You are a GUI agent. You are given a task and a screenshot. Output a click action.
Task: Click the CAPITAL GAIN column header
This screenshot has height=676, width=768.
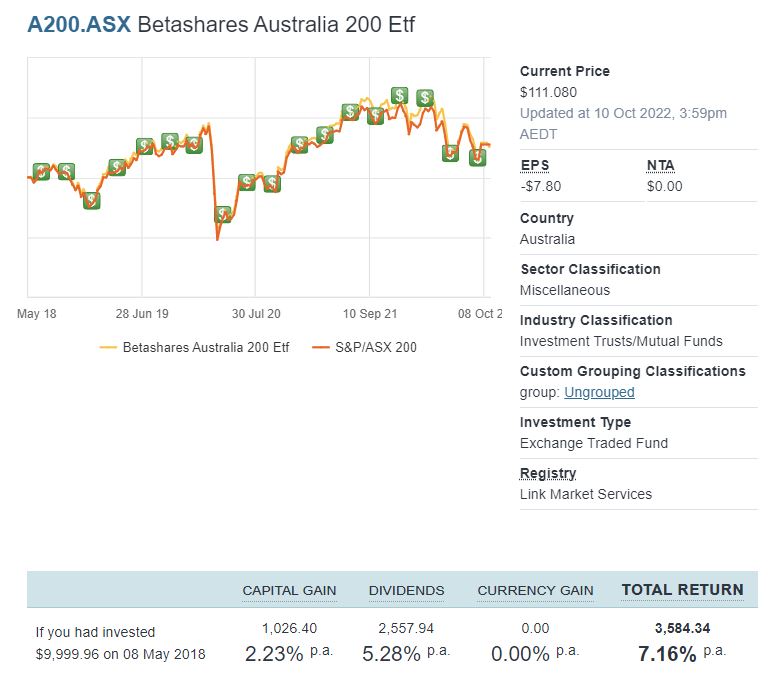(x=289, y=591)
